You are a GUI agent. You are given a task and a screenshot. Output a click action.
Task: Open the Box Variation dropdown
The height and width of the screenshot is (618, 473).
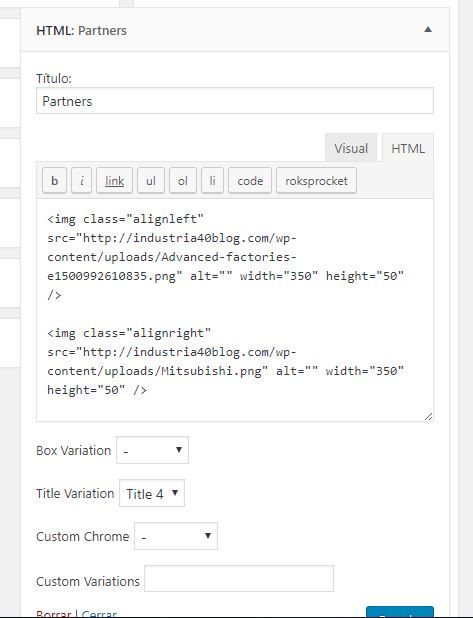[x=153, y=450]
